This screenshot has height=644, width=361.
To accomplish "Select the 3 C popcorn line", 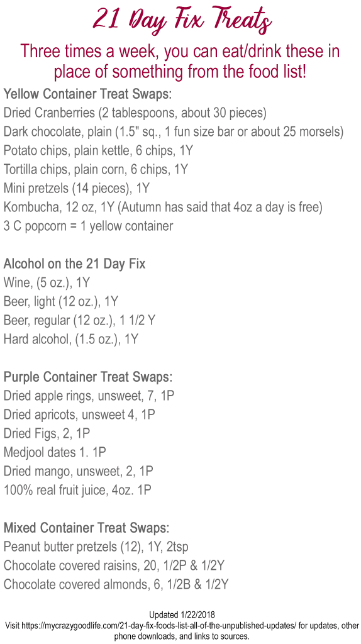I will point(88,226).
